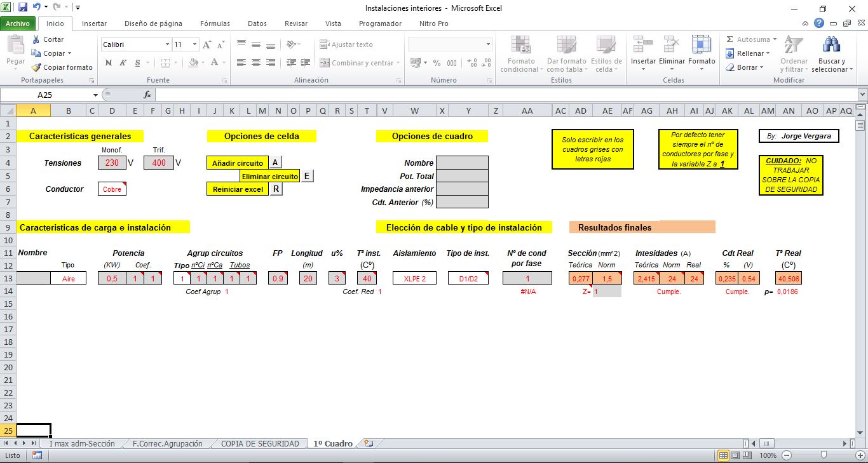Open the font name Calibri dropdown
The image size is (868, 463).
(168, 44)
